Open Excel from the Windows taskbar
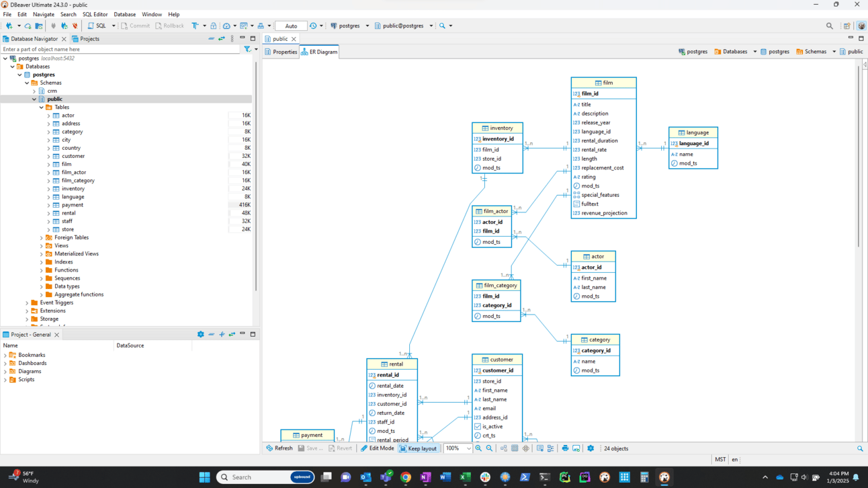Image resolution: width=868 pixels, height=488 pixels. click(x=465, y=477)
